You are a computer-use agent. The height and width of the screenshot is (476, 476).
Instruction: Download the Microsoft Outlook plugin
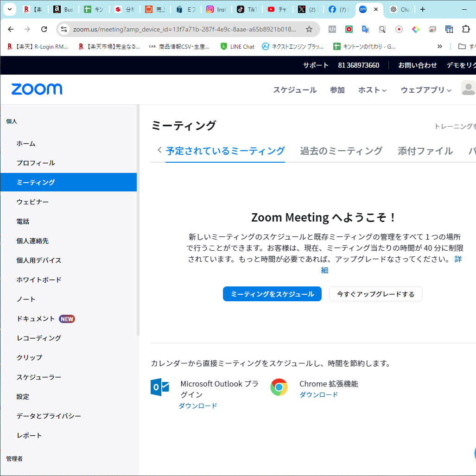pyautogui.click(x=198, y=406)
